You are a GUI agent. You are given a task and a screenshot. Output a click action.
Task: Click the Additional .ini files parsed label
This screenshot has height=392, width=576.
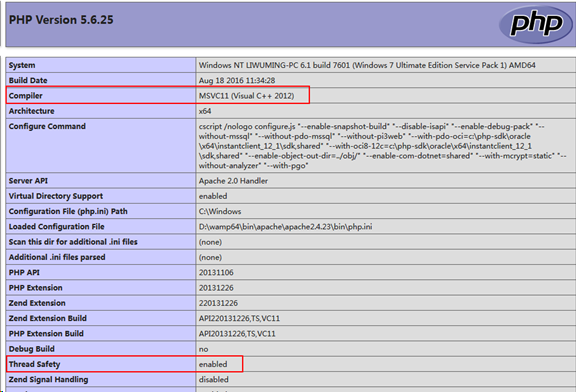[x=57, y=257]
